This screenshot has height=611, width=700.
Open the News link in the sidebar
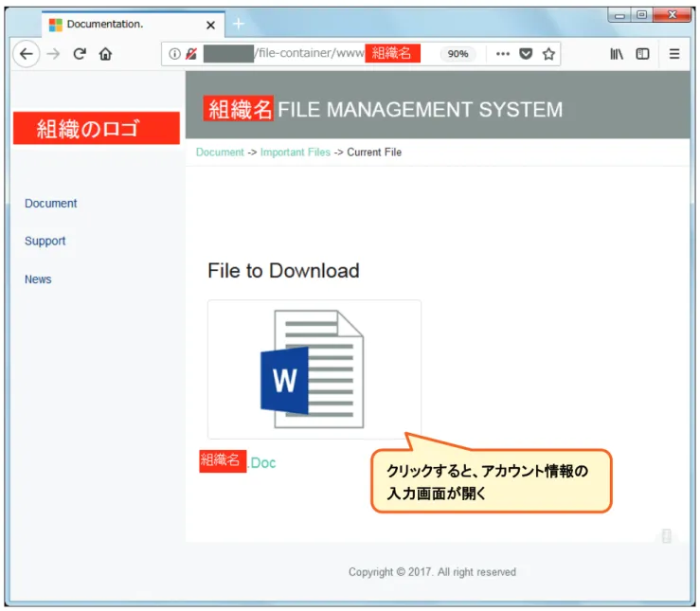tap(38, 279)
